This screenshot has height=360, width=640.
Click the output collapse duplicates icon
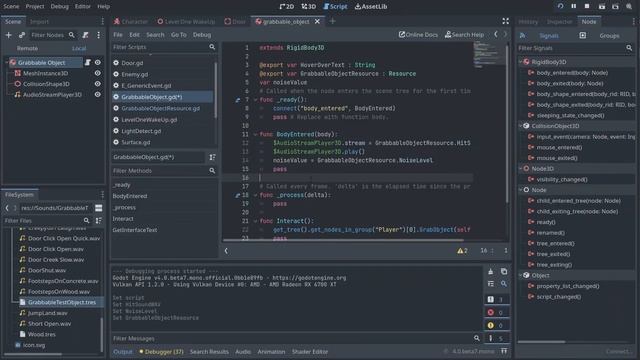pos(491,284)
